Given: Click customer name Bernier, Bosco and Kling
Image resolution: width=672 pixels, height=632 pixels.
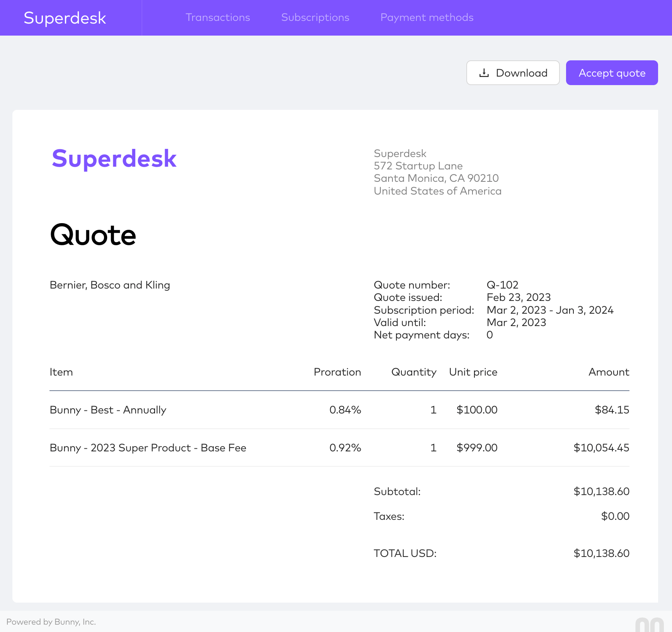Looking at the screenshot, I should (110, 285).
